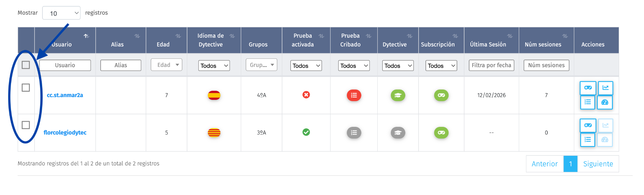Click the Filtra por fecha input field
Image resolution: width=644 pixels, height=195 pixels.
[x=491, y=65]
